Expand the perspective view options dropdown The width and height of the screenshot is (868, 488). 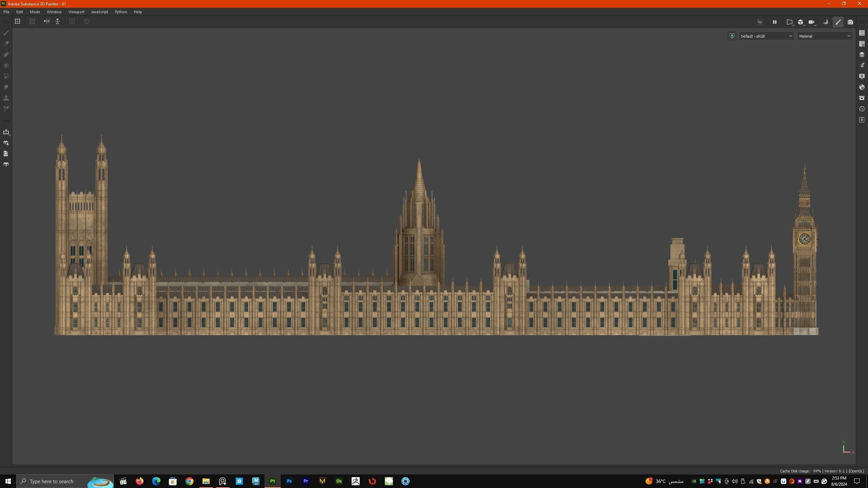(790, 22)
